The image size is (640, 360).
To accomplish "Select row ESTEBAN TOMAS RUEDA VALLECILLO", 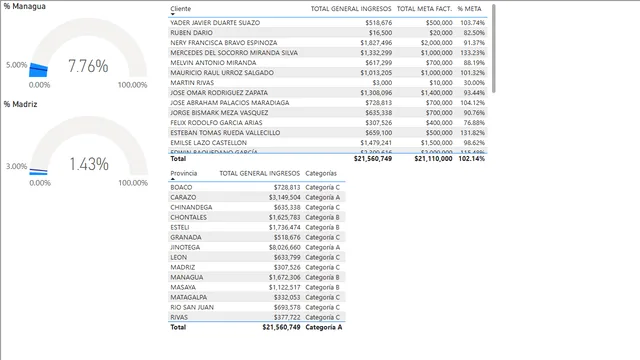I will point(327,133).
